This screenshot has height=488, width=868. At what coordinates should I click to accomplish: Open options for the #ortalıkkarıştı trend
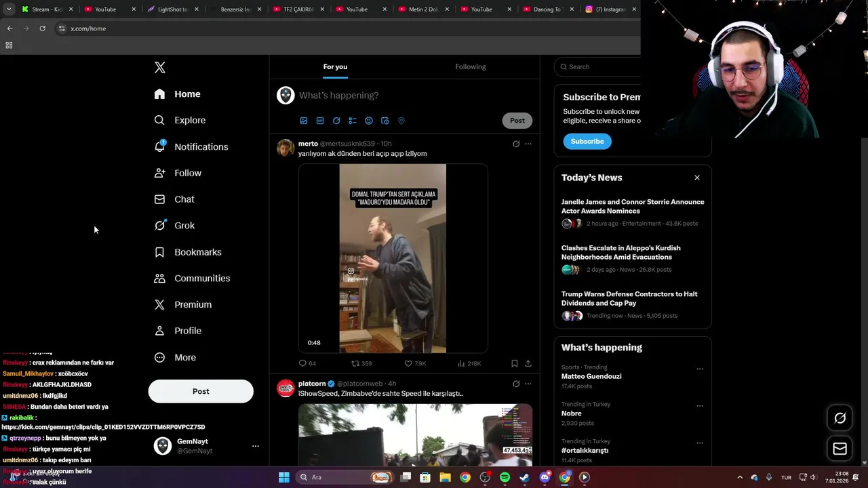pyautogui.click(x=700, y=443)
